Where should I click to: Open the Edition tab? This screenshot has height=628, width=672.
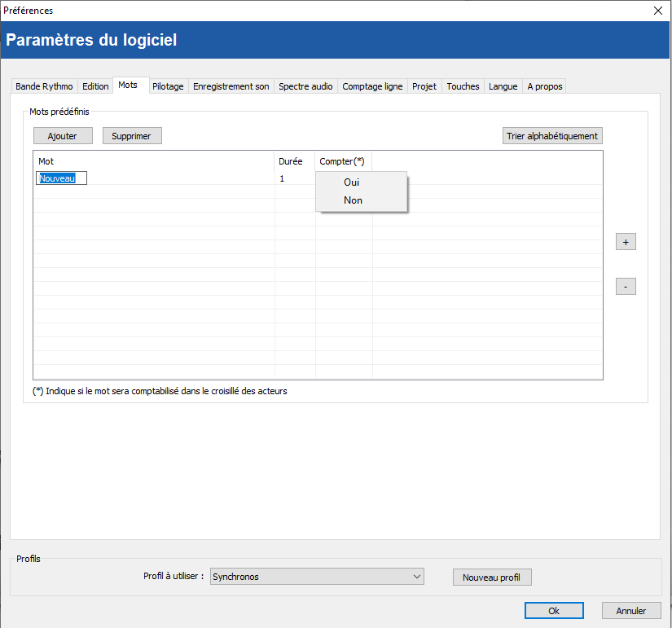tap(95, 86)
